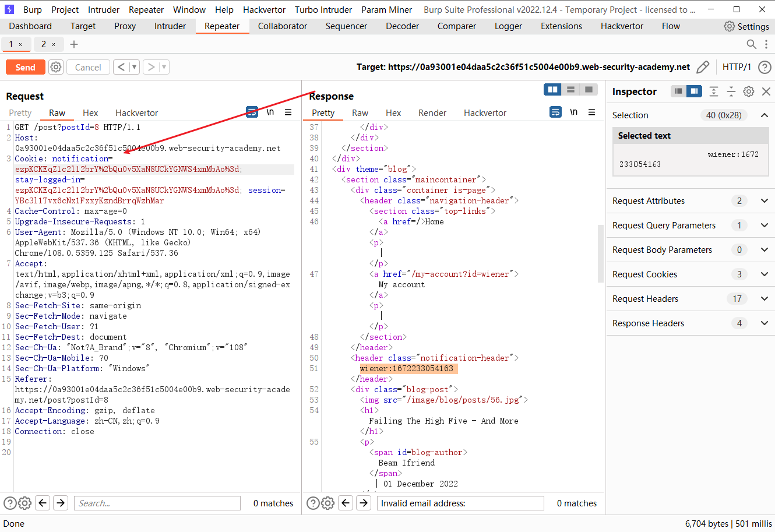Toggle word wrap in Request panel
Image resolution: width=775 pixels, height=532 pixels.
pyautogui.click(x=252, y=112)
